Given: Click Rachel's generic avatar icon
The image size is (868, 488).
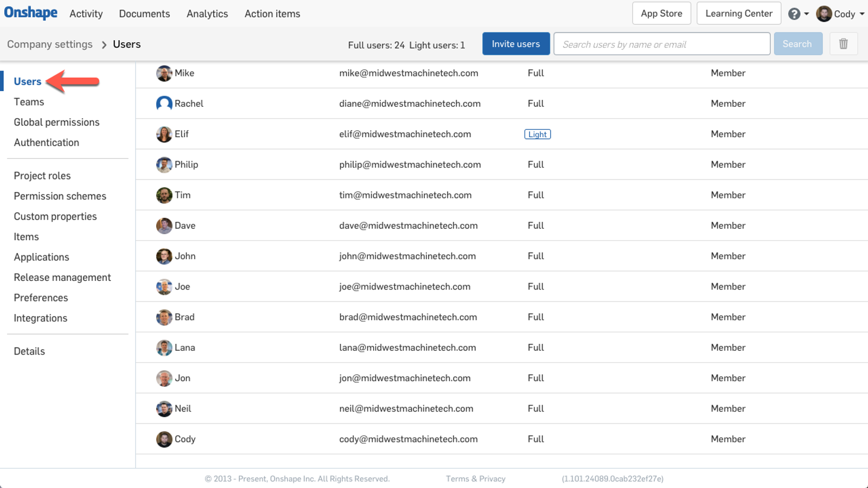Looking at the screenshot, I should (x=164, y=104).
